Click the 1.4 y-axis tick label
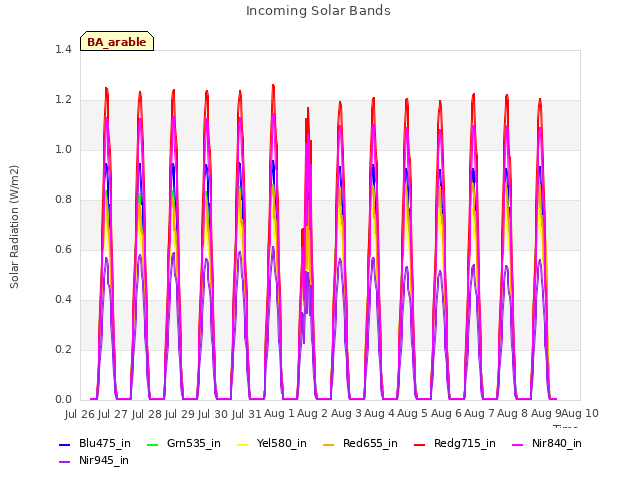The image size is (640, 480). [x=63, y=49]
